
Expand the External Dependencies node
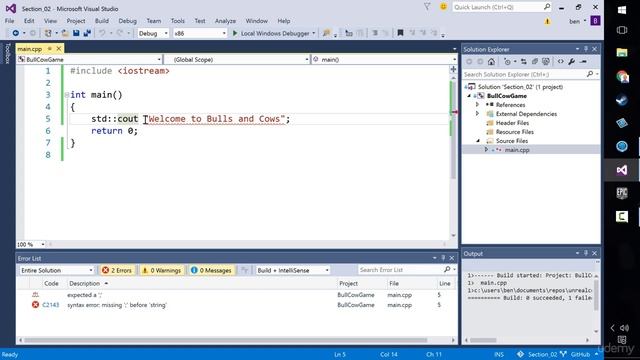tap(477, 114)
